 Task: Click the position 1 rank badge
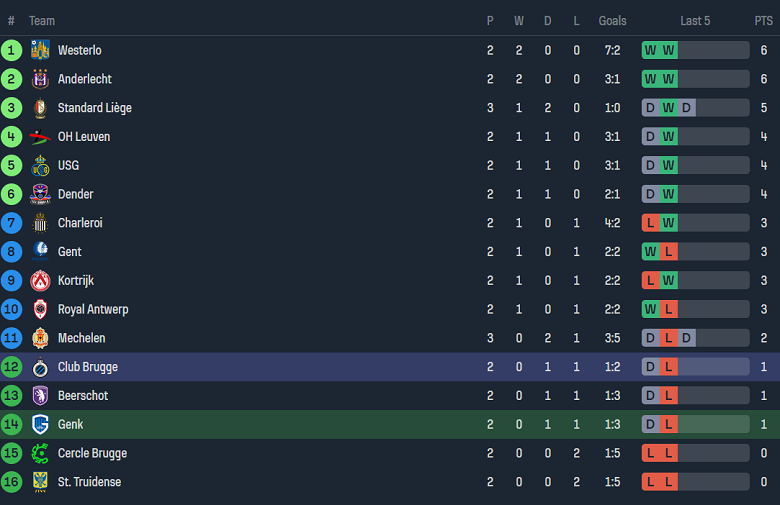coord(12,50)
